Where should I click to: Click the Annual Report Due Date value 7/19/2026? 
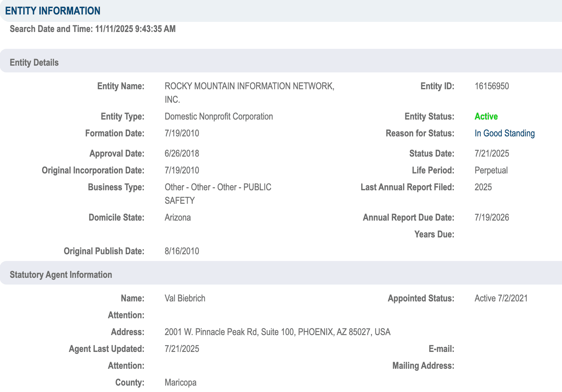tap(492, 218)
